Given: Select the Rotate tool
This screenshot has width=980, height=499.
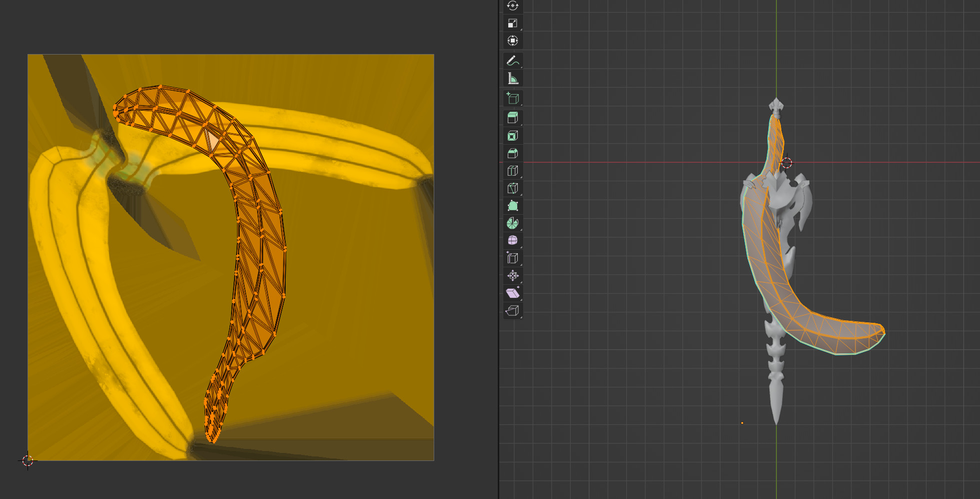Looking at the screenshot, I should coord(512,6).
